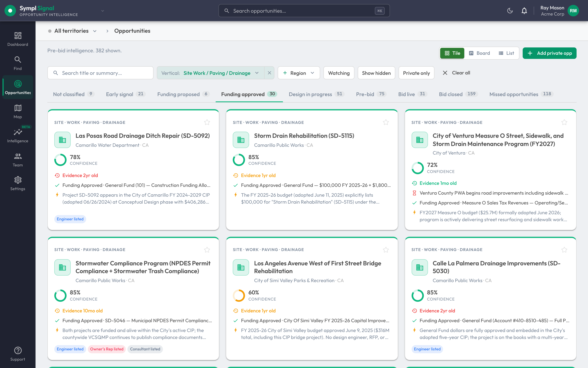This screenshot has height=368, width=588.
Task: Expand the workspace switcher chevron by logo
Action: (x=102, y=11)
